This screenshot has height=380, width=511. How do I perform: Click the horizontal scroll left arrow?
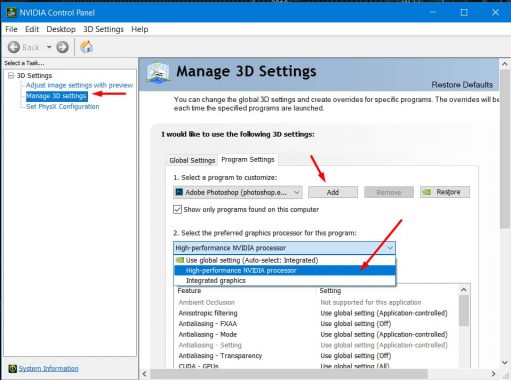[x=144, y=374]
